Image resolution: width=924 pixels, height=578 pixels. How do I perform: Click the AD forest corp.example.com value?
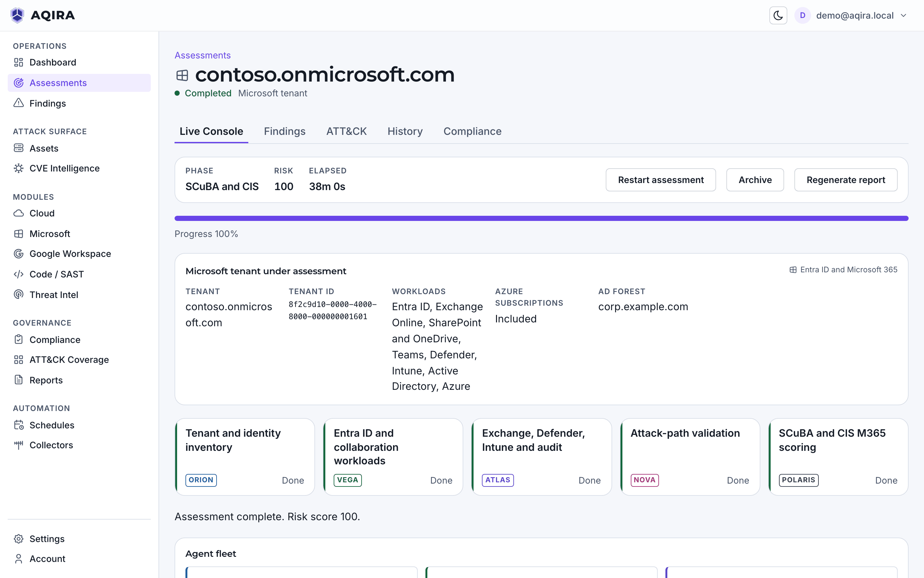click(x=643, y=307)
